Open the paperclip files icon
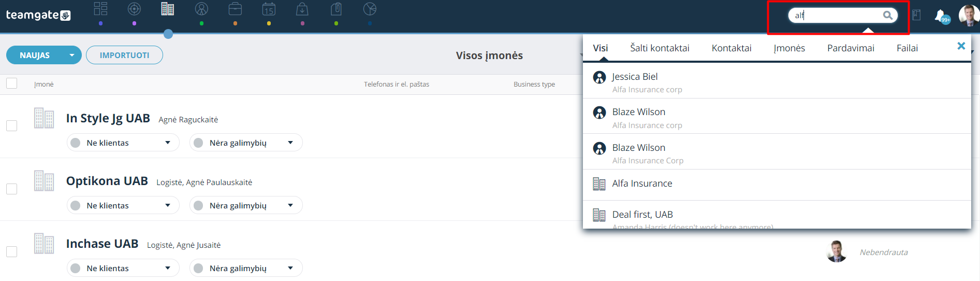Viewport: 980px width, 281px height. [336, 9]
